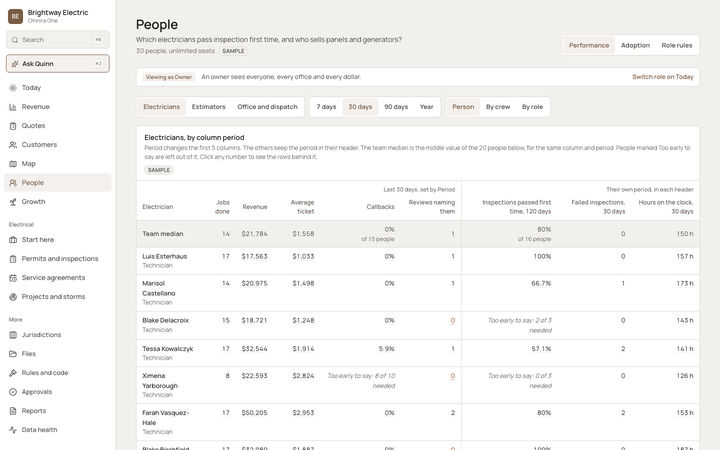Click the Jurisdictions icon
The height and width of the screenshot is (450, 720).
[x=13, y=335]
